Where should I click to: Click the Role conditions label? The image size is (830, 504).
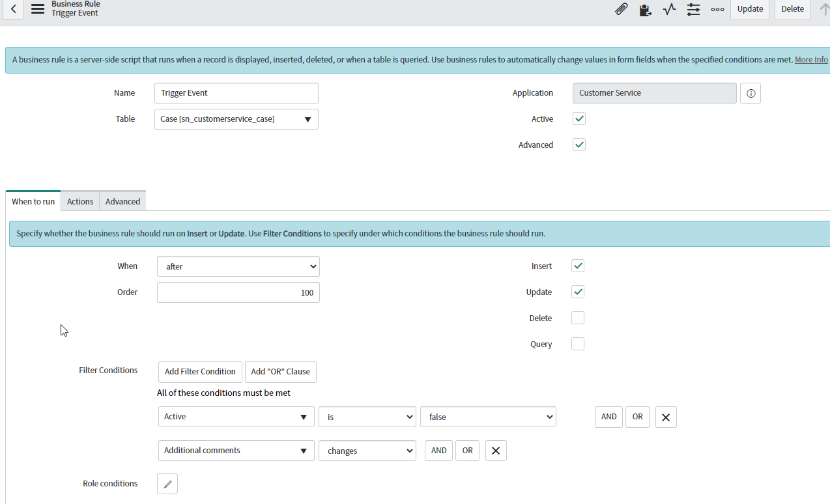110,484
